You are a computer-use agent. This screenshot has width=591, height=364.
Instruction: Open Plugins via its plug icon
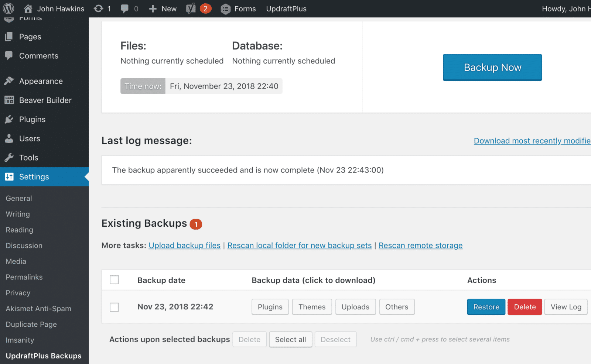click(9, 120)
